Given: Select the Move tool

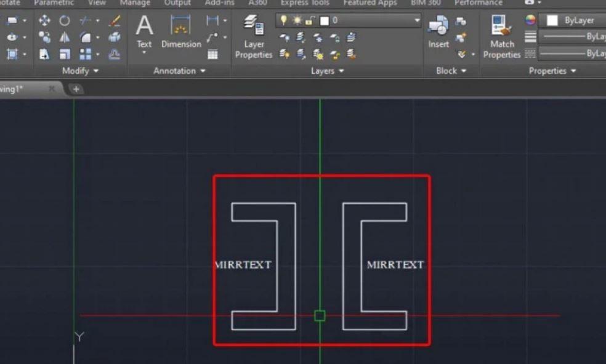Looking at the screenshot, I should [x=44, y=20].
